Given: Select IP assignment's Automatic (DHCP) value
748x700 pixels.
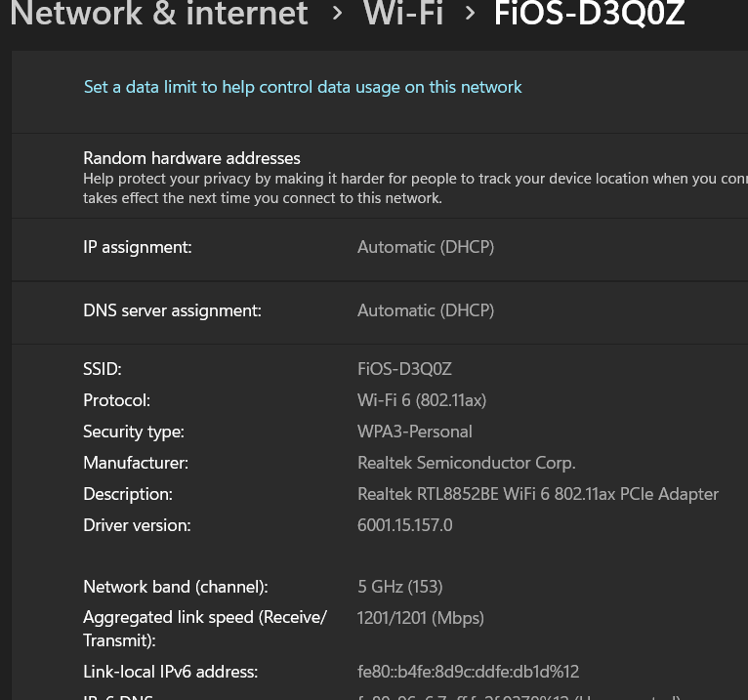Looking at the screenshot, I should click(x=426, y=247).
